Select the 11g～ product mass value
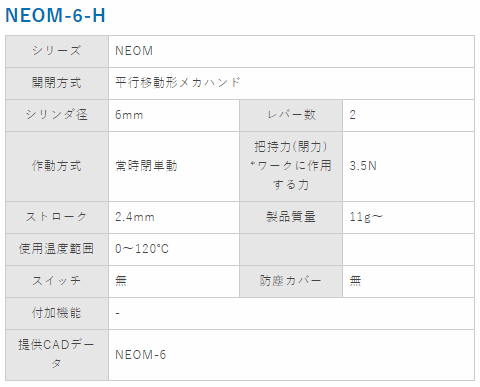 tap(366, 217)
